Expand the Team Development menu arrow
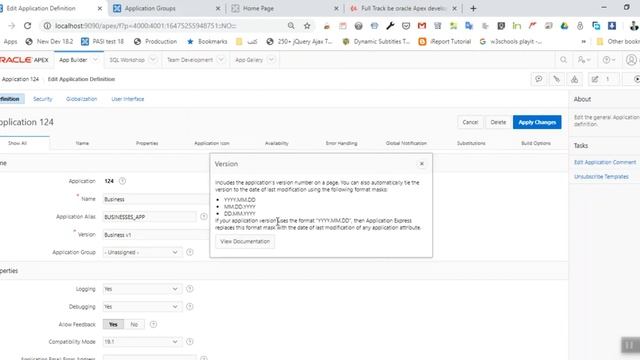This screenshot has width=640, height=360. (221, 60)
